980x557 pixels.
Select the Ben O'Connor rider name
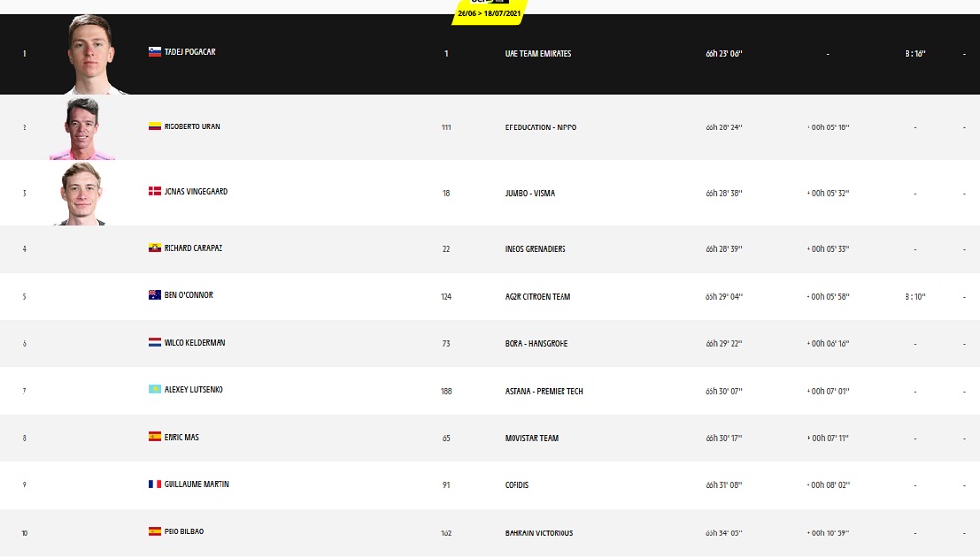188,295
